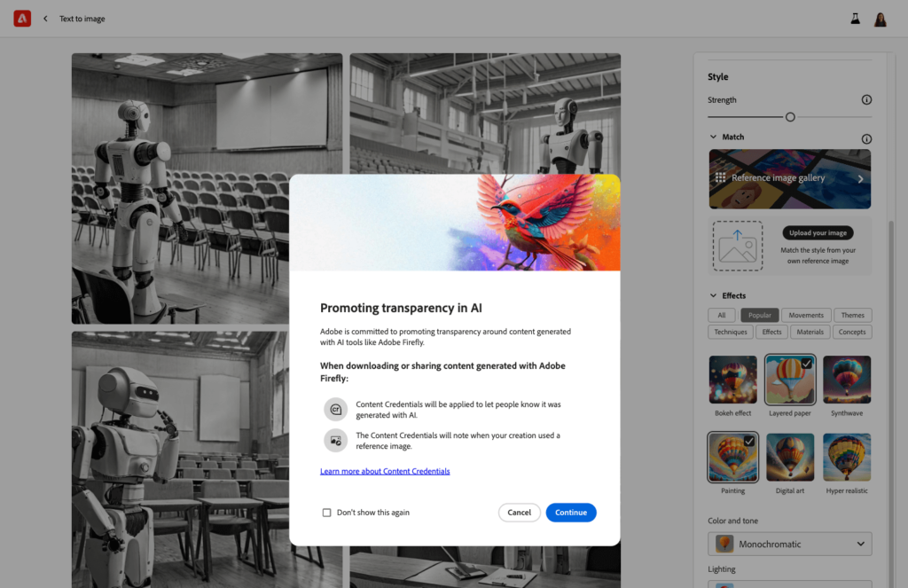Collapse the Effects section
Viewport: 908px width, 588px height.
coord(713,294)
